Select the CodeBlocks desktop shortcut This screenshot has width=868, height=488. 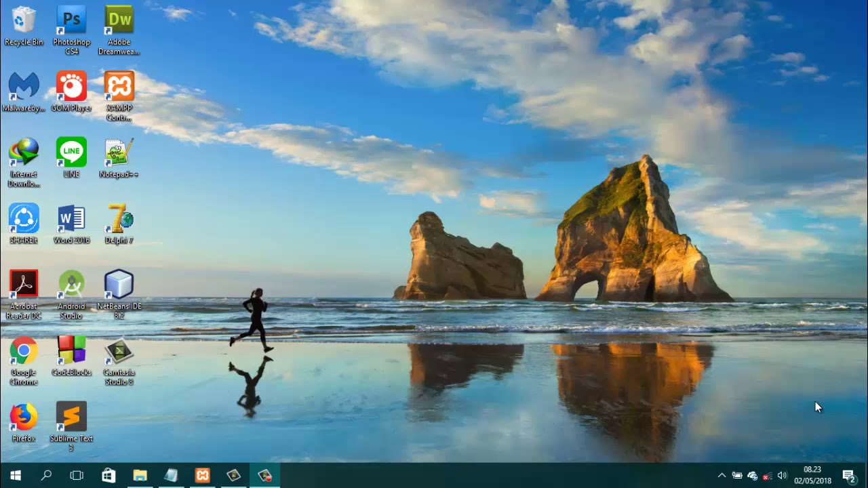tap(71, 356)
